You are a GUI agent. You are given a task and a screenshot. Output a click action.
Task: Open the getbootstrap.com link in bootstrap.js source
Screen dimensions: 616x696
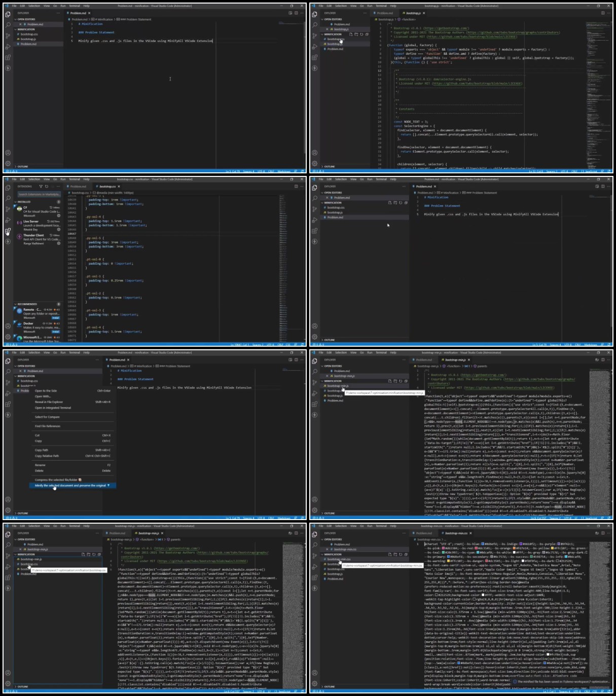click(x=446, y=28)
